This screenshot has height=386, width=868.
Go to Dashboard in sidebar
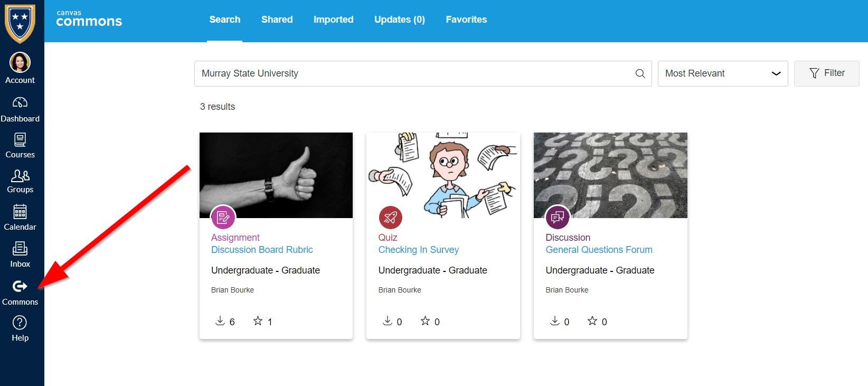[x=20, y=110]
